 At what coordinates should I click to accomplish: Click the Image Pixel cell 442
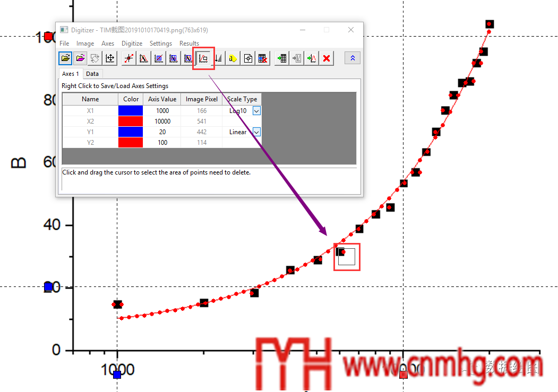coord(202,132)
